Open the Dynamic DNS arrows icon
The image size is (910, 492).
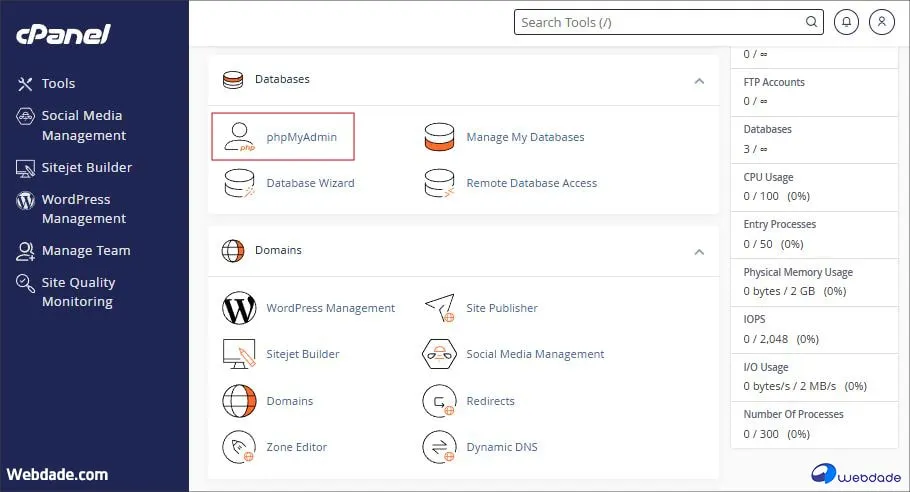(x=440, y=447)
